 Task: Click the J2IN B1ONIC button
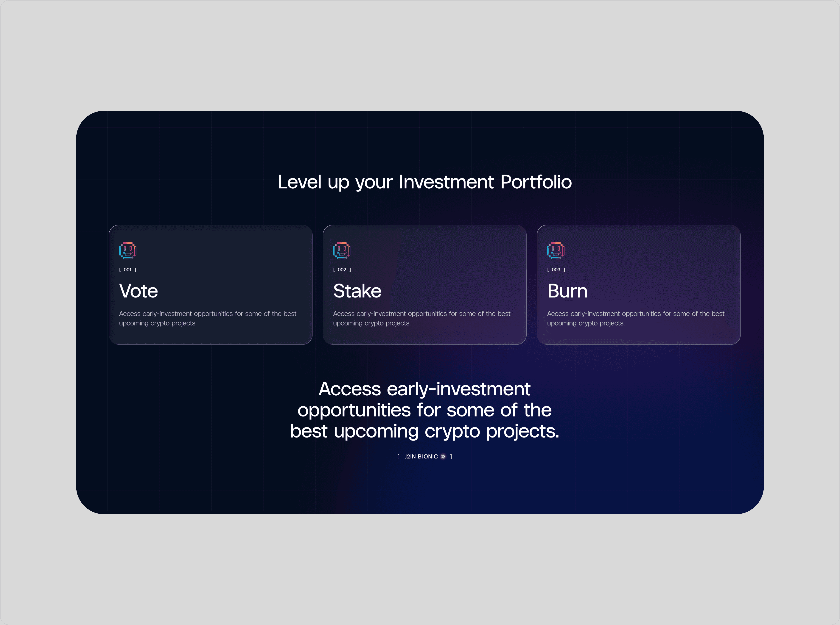pos(425,457)
